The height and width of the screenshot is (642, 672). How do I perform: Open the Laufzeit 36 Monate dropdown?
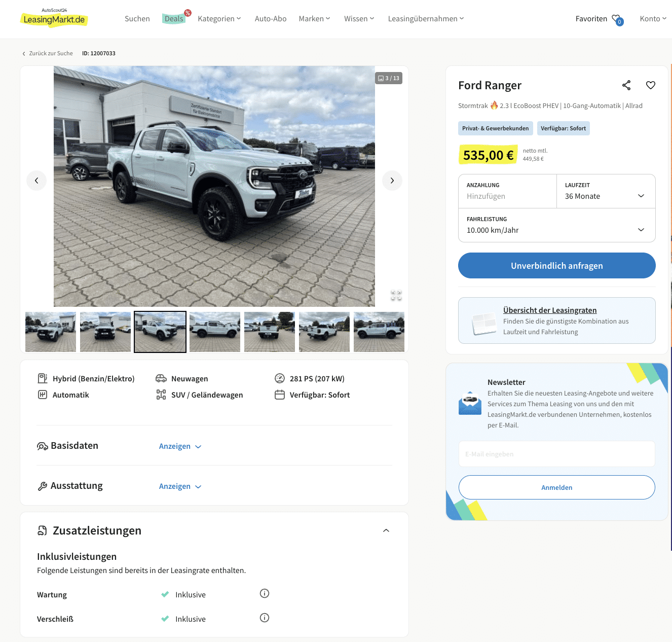tap(606, 191)
